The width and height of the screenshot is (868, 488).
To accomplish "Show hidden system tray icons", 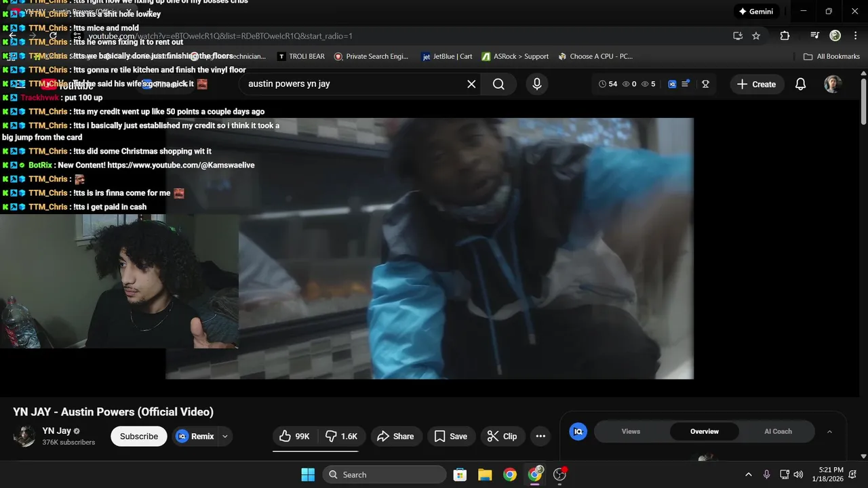I will [x=749, y=474].
